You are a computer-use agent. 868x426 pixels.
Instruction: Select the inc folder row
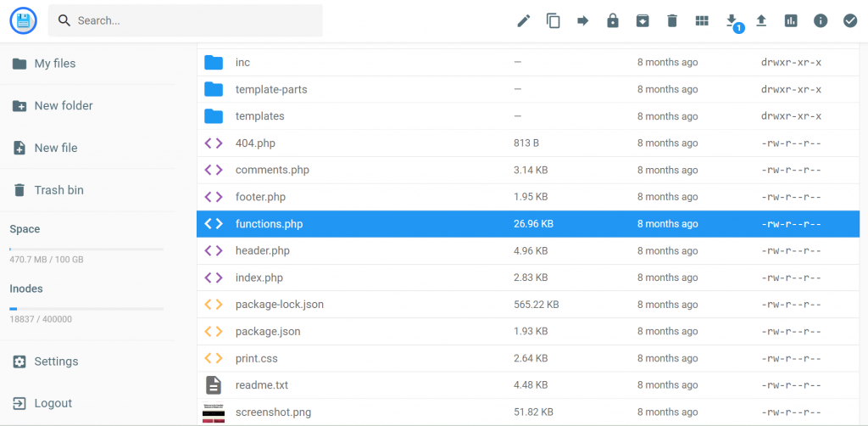528,63
